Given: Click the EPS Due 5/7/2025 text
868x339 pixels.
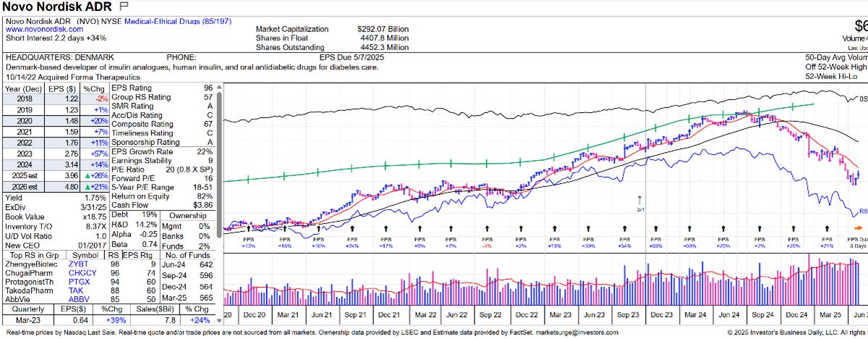Looking at the screenshot, I should (x=353, y=57).
